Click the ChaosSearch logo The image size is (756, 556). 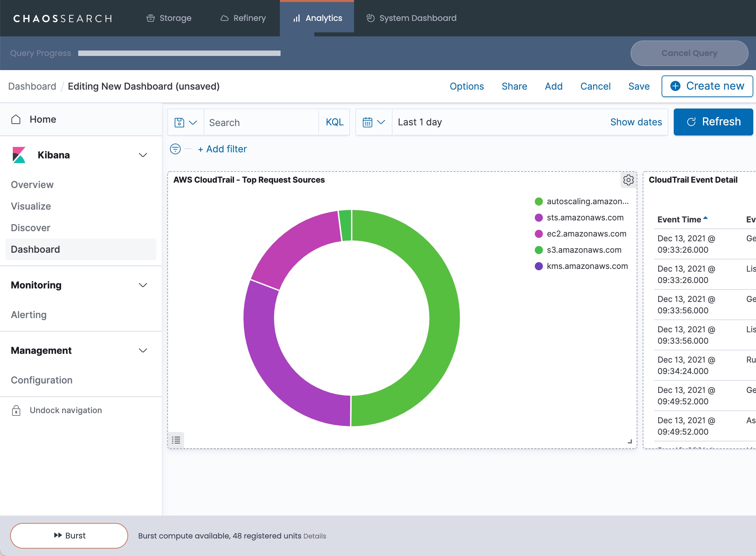tap(63, 19)
